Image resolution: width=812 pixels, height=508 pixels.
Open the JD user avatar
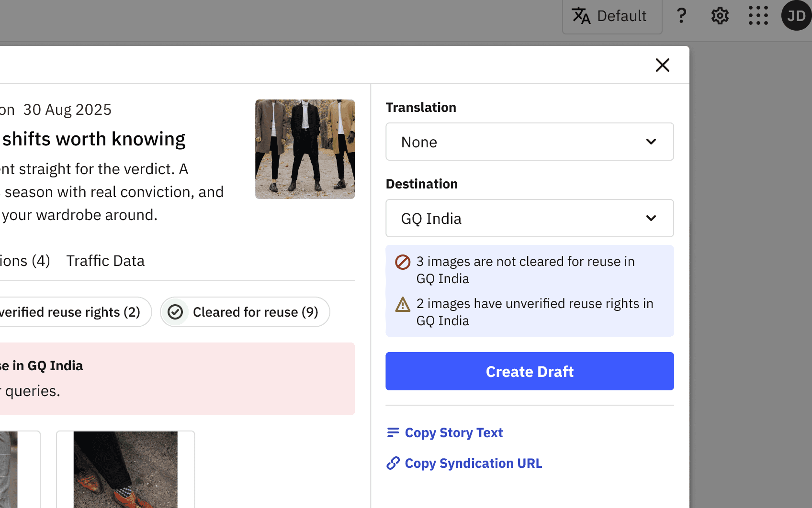click(x=796, y=16)
